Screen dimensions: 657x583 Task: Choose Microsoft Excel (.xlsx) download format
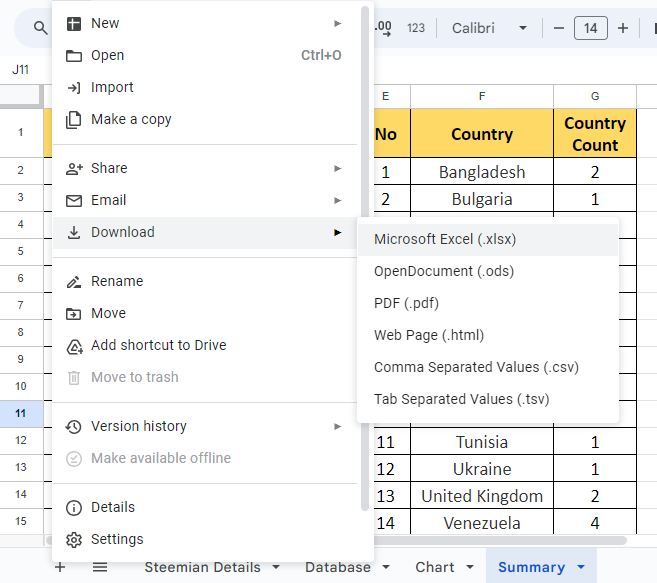coord(445,239)
